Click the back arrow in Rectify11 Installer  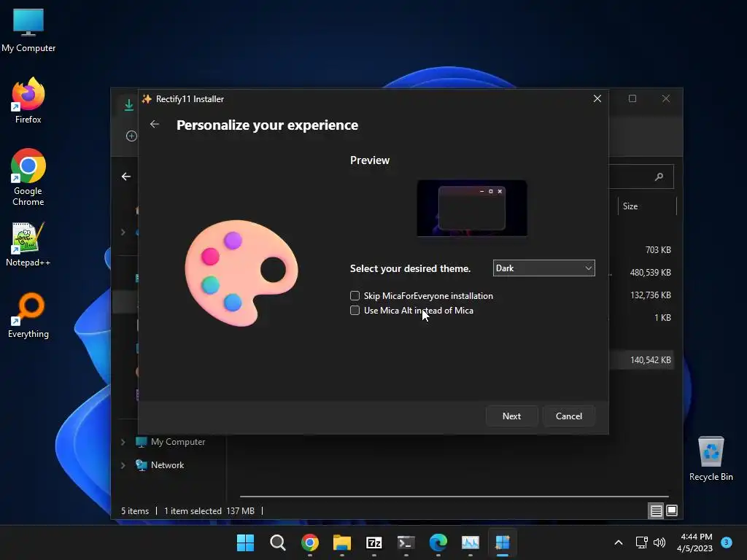pyautogui.click(x=155, y=124)
